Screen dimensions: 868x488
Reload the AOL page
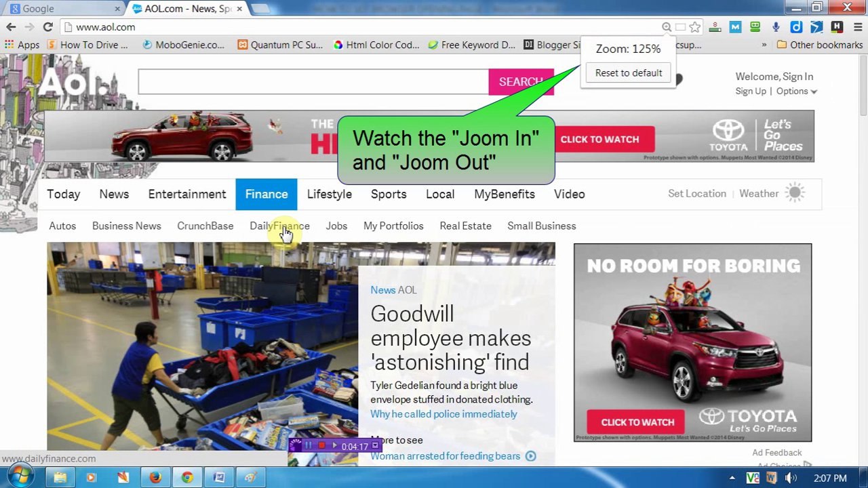coord(47,27)
